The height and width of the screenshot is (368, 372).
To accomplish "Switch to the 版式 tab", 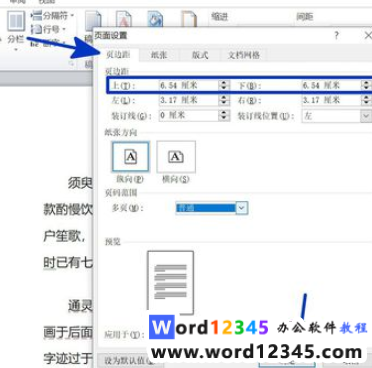I will [x=200, y=55].
